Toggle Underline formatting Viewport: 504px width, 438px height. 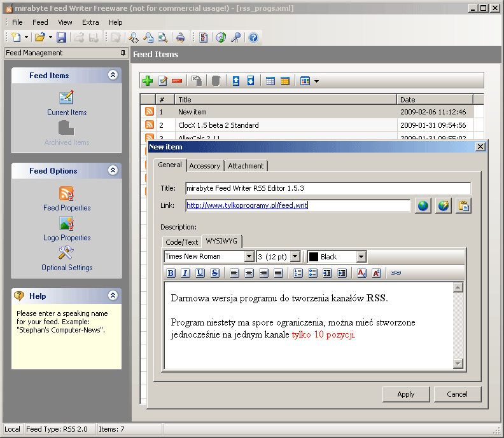click(x=200, y=273)
